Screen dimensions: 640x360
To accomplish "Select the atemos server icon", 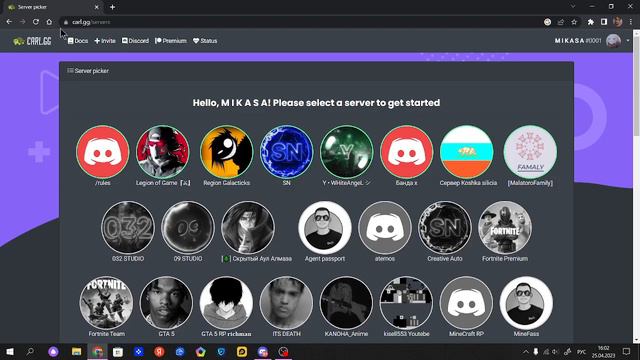I will [385, 227].
